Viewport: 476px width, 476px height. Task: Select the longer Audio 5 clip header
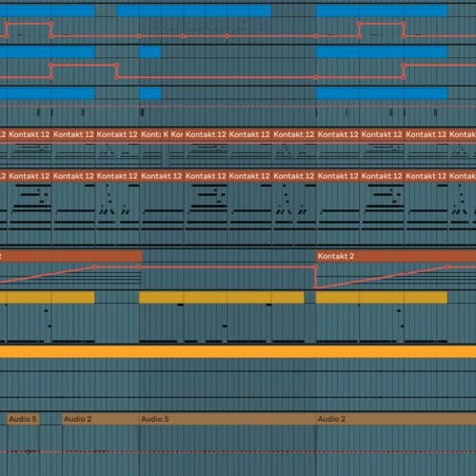click(x=228, y=419)
